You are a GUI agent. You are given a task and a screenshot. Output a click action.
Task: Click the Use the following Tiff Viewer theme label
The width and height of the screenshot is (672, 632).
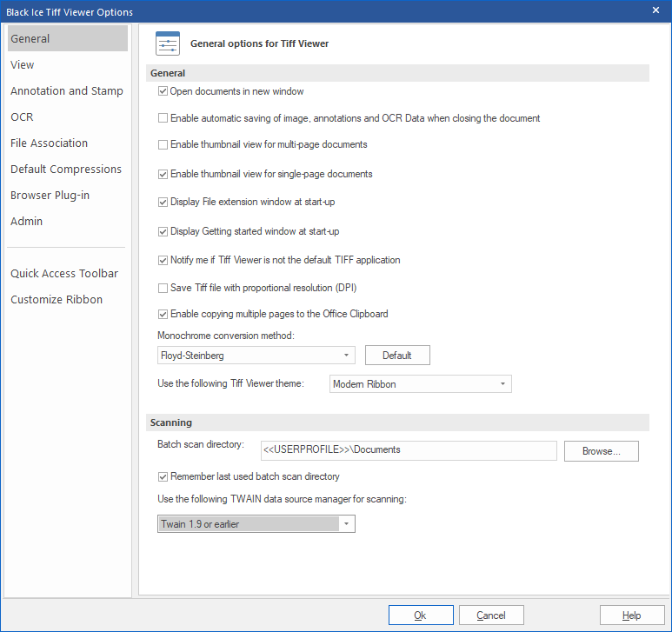230,383
